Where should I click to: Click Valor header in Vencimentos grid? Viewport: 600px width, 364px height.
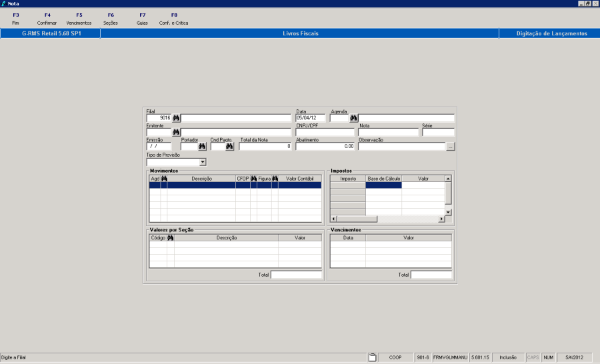click(409, 238)
